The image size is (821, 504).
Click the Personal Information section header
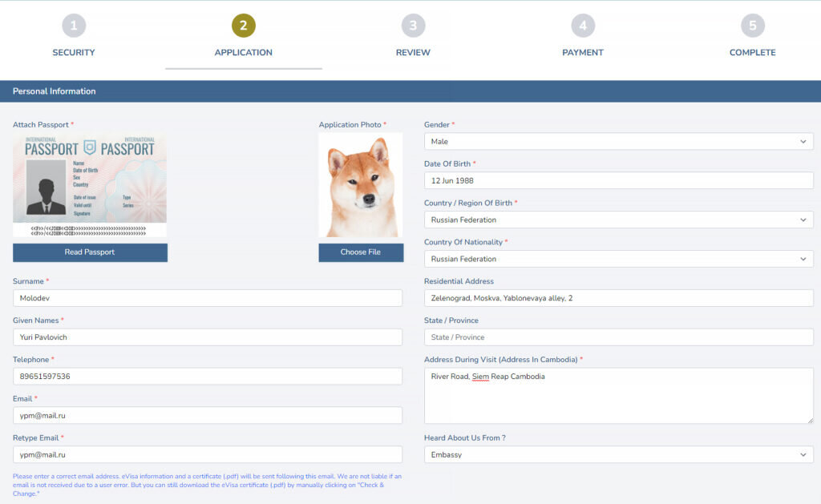point(410,91)
